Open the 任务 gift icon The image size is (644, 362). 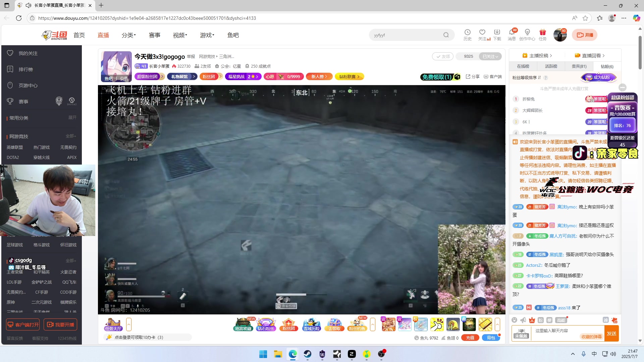point(542,33)
